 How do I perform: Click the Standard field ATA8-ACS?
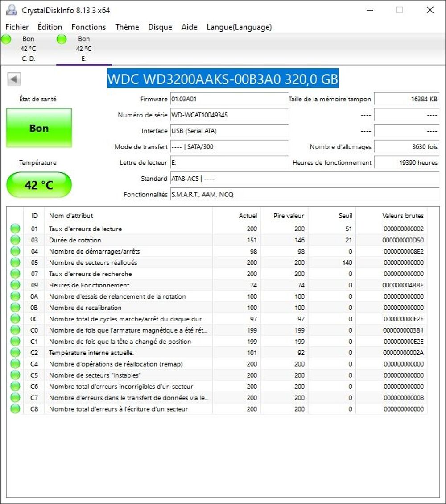[x=305, y=179]
